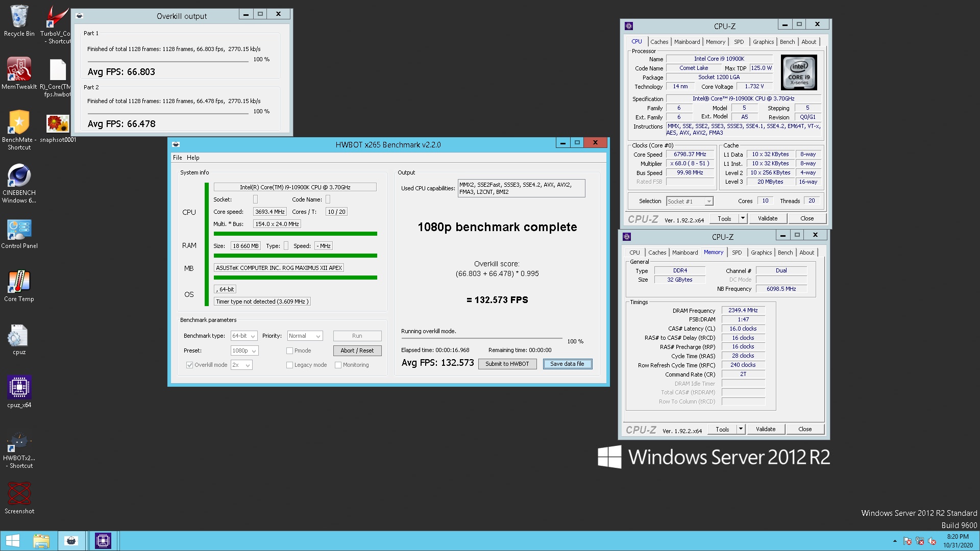Open the Priority Normal dropdown
Screen dimensions: 980x551
(305, 336)
